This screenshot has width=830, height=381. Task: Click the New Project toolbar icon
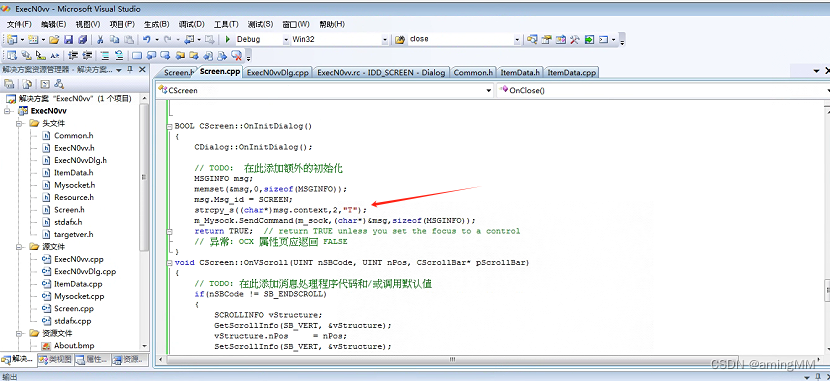coord(12,39)
